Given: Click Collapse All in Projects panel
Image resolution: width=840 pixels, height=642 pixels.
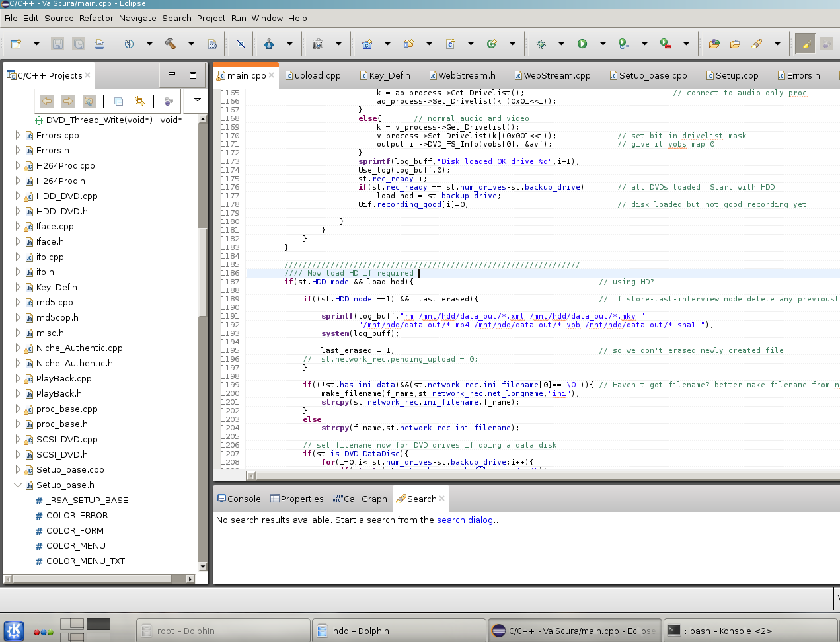Looking at the screenshot, I should point(119,101).
